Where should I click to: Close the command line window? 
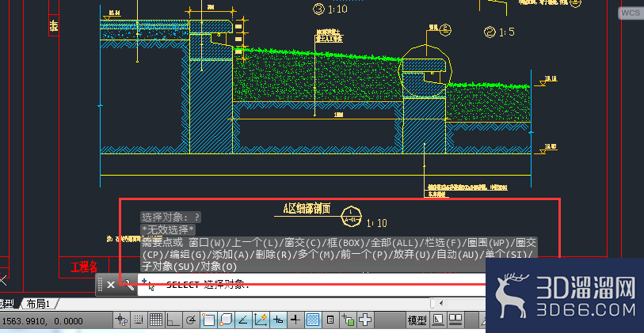(x=110, y=285)
